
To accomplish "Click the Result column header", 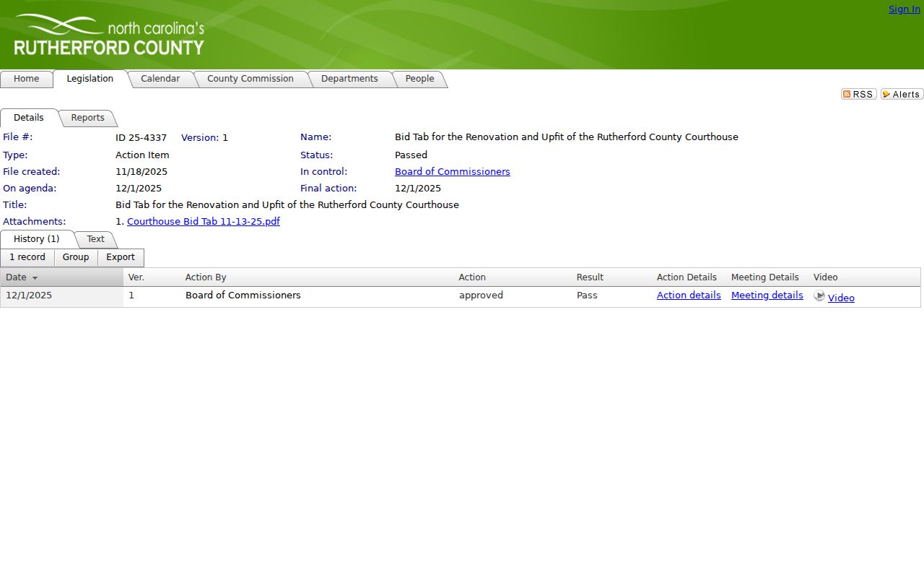I will [x=590, y=277].
